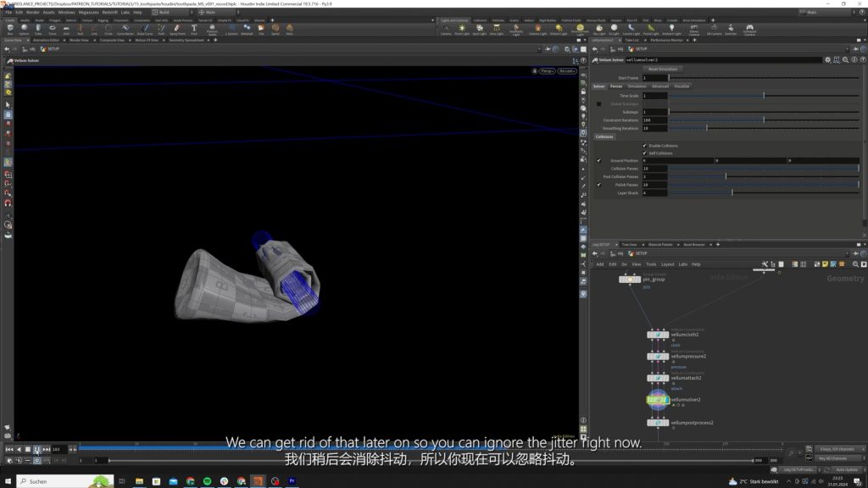Switch to the Geometry Spreadsheet tab
868x488 pixels.
pyautogui.click(x=186, y=41)
